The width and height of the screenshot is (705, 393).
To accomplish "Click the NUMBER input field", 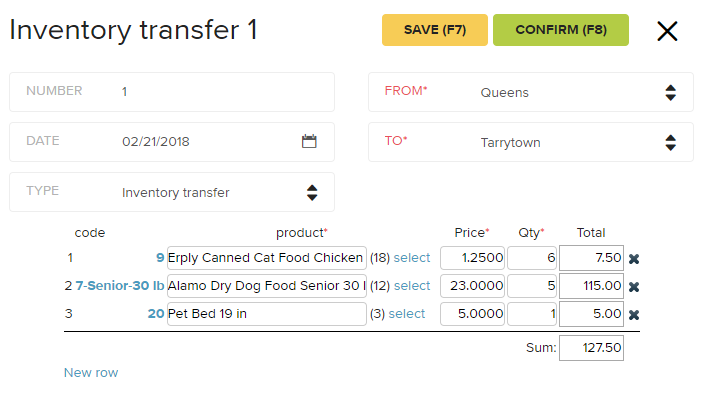I will pyautogui.click(x=172, y=92).
